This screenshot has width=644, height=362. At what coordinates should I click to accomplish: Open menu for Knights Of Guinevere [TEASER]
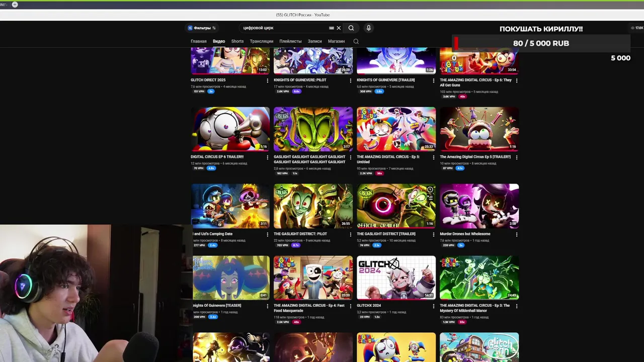coord(267,306)
